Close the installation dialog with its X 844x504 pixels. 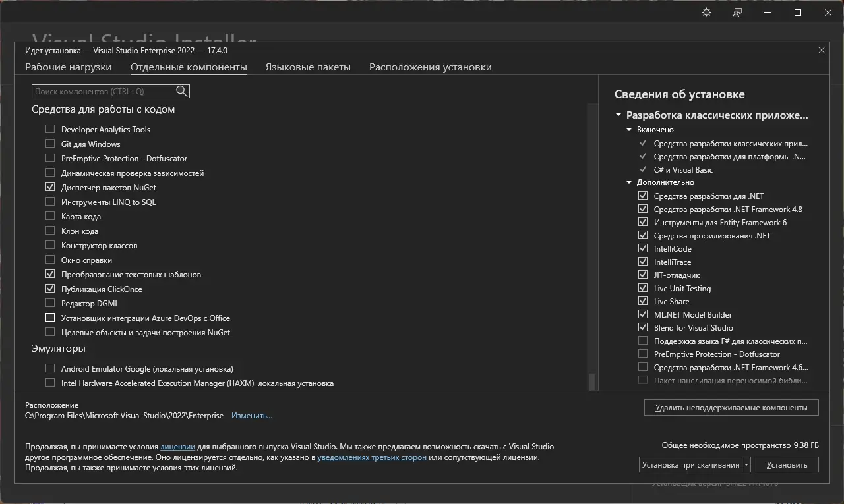tap(822, 50)
